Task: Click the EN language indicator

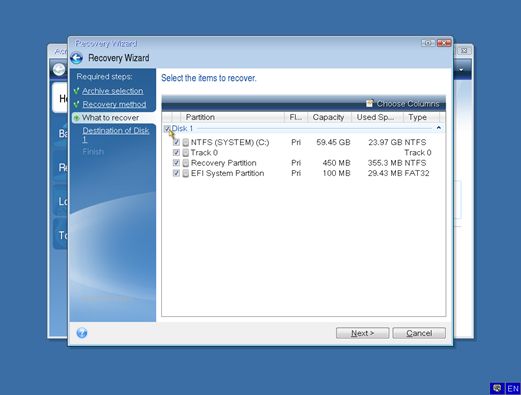Action: click(x=513, y=389)
